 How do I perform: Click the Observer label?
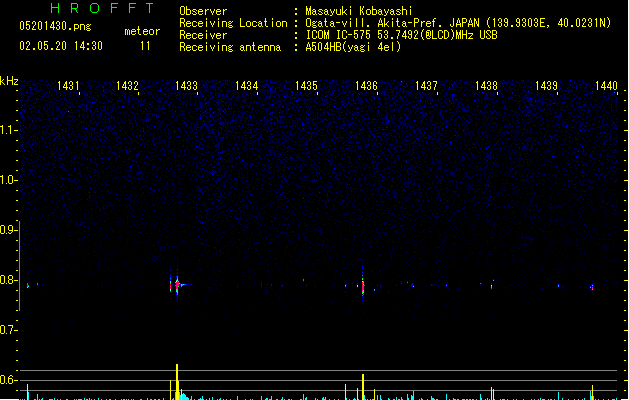coord(203,11)
